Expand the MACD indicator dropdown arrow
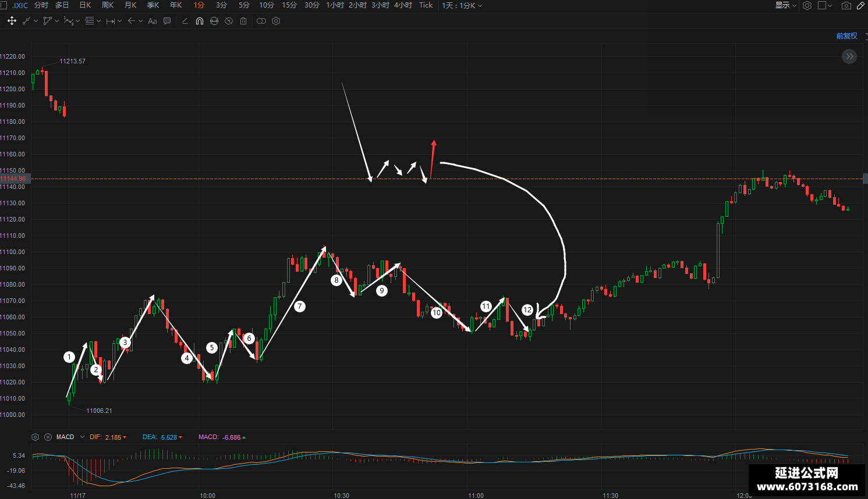The image size is (868, 499). pos(82,437)
